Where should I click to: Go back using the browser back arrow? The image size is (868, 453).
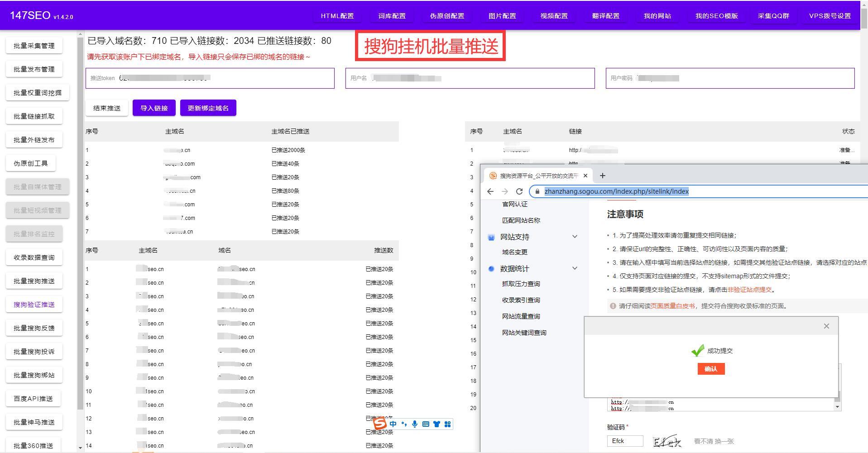click(490, 191)
